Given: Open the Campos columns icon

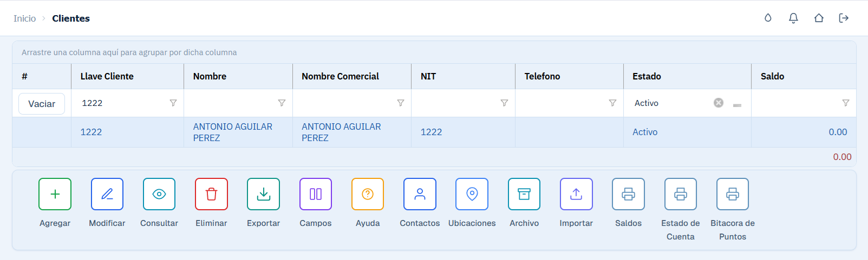Looking at the screenshot, I should [x=316, y=194].
